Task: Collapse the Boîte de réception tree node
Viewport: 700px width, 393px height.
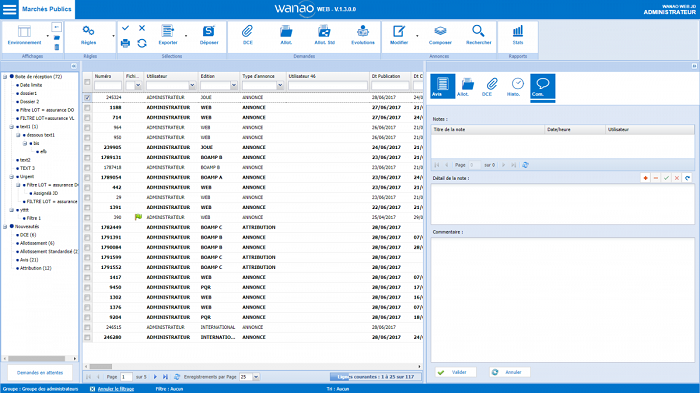Action: (5, 77)
